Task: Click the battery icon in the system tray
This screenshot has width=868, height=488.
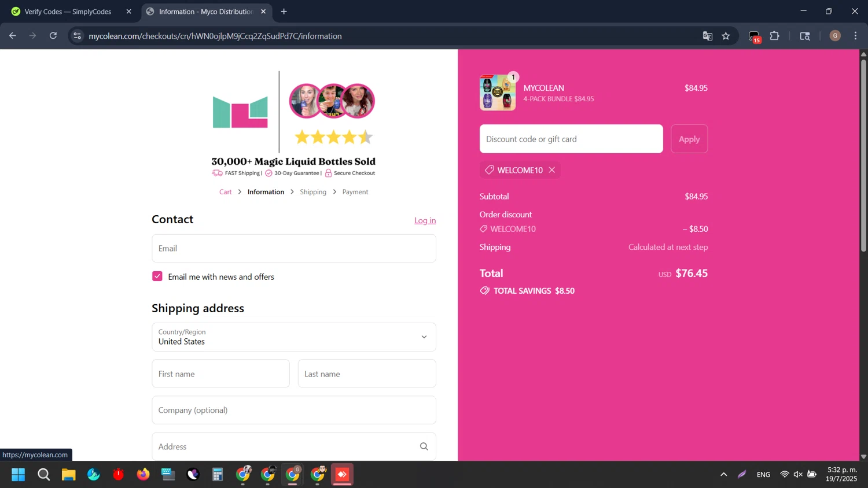Action: [812, 475]
